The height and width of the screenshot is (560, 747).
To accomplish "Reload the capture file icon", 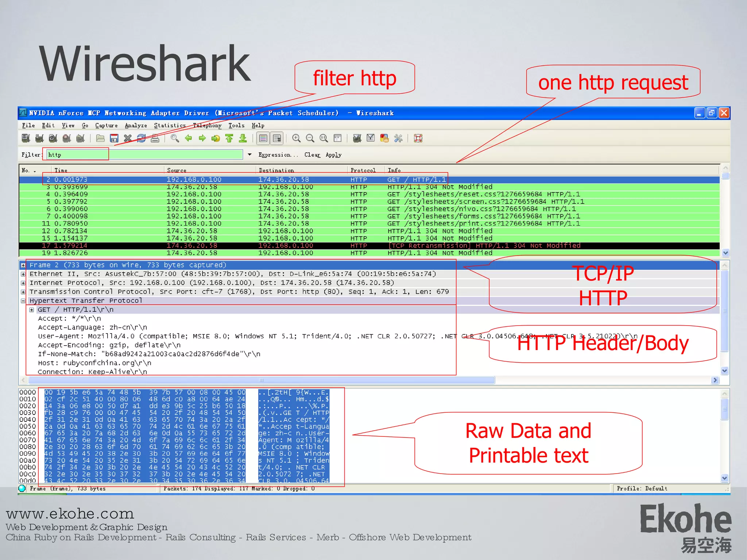I will point(142,138).
